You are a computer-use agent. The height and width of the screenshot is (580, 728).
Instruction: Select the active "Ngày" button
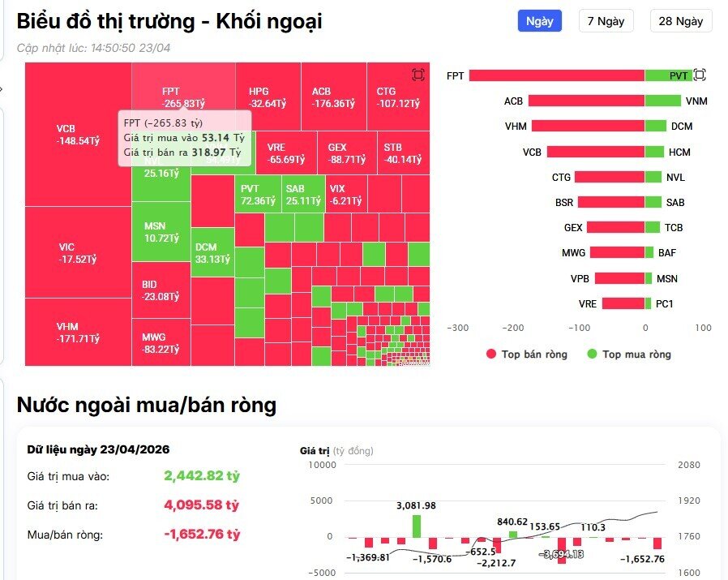[x=540, y=21]
